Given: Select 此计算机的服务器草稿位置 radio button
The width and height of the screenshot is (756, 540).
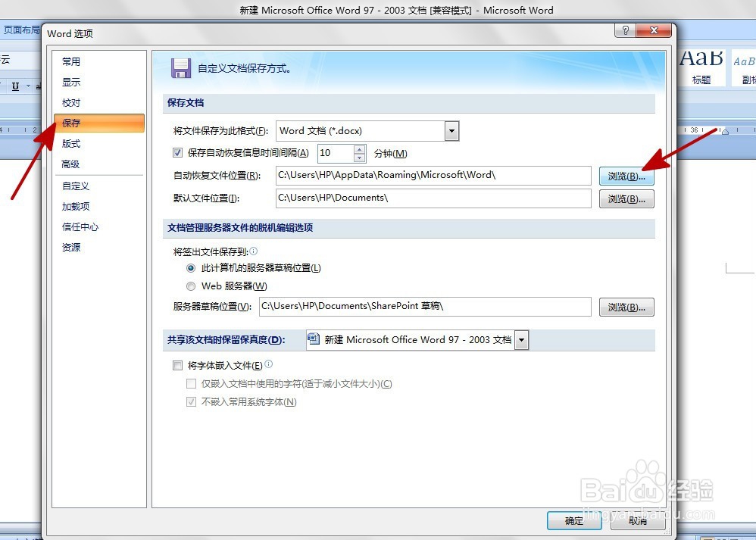Looking at the screenshot, I should coord(191,268).
